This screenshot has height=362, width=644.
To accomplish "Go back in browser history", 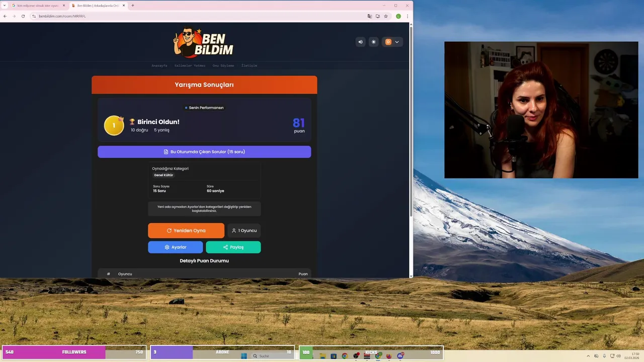I will (5, 16).
